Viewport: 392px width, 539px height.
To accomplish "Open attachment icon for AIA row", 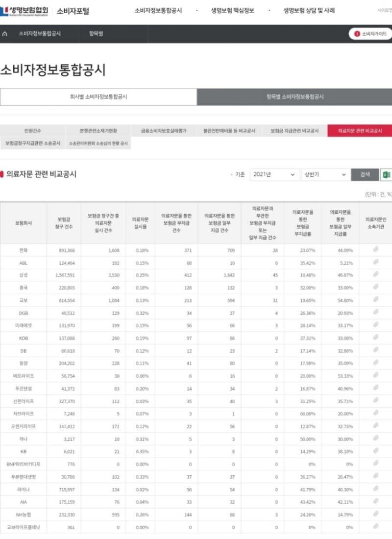I will click(376, 501).
